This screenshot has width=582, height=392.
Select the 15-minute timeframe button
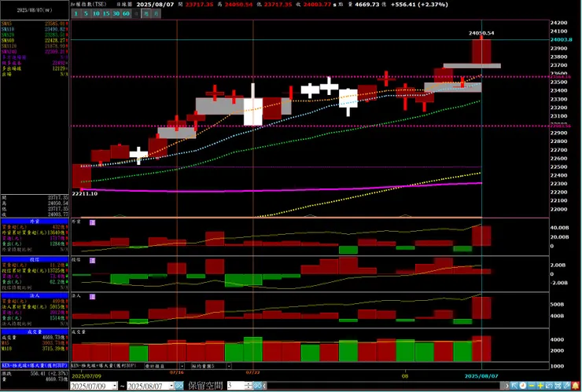pos(106,13)
